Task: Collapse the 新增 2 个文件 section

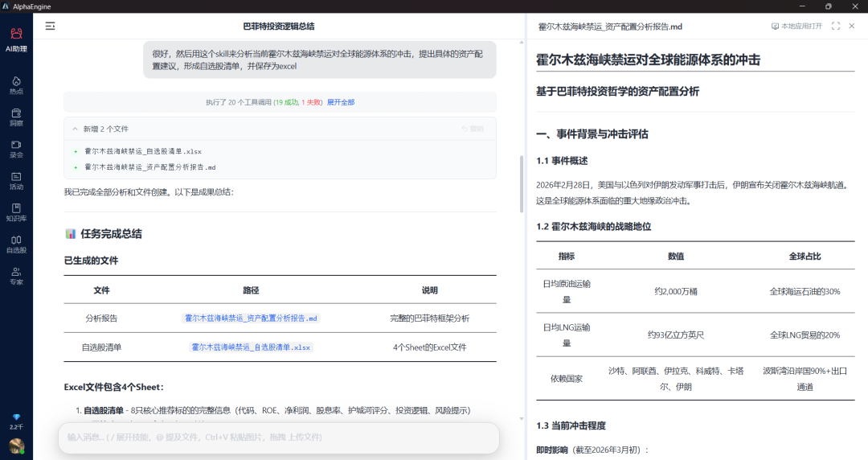Action: pos(76,129)
